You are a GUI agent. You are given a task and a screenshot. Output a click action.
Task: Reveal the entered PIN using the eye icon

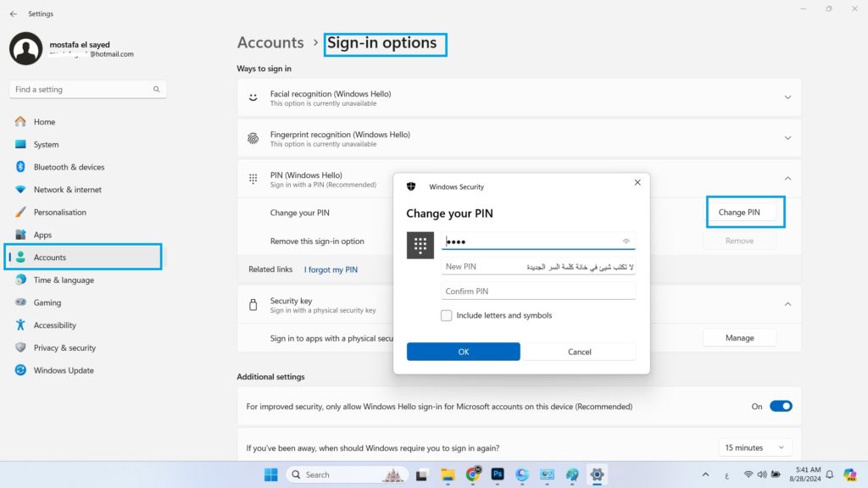click(626, 241)
